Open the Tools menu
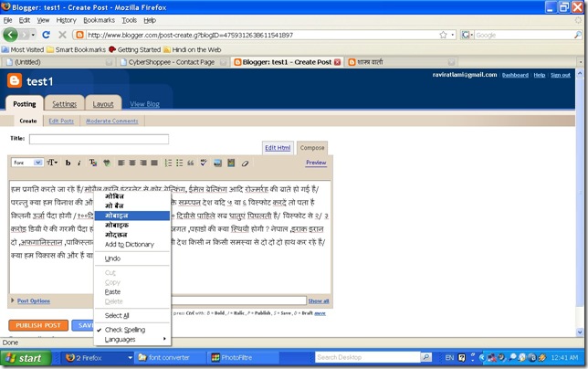This screenshot has width=588, height=369. tap(129, 20)
